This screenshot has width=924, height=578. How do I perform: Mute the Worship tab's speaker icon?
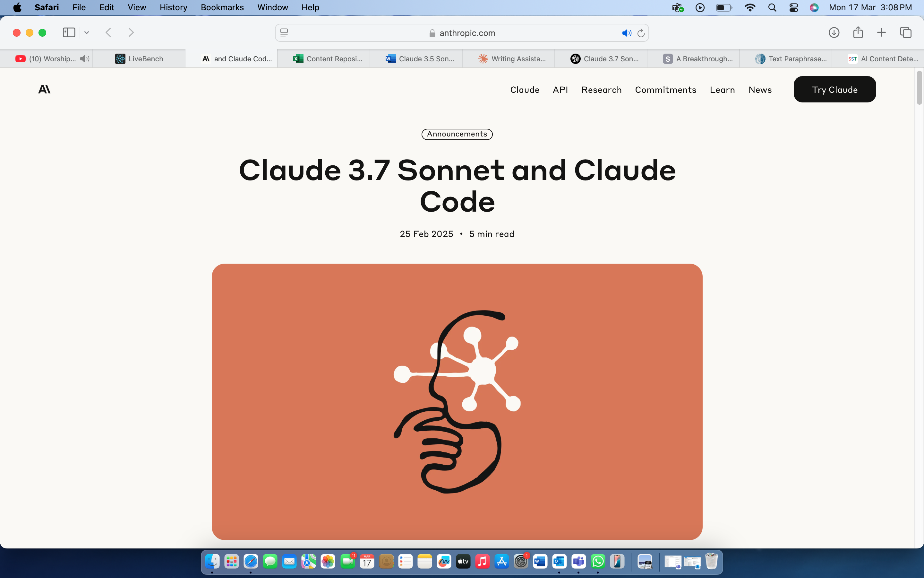coord(85,58)
